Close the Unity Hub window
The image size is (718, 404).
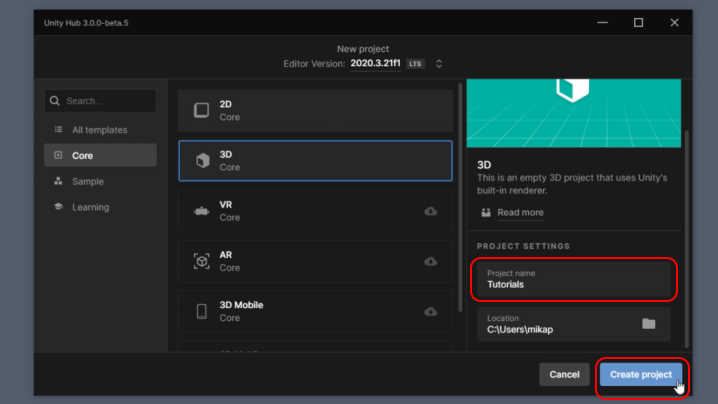click(x=674, y=22)
